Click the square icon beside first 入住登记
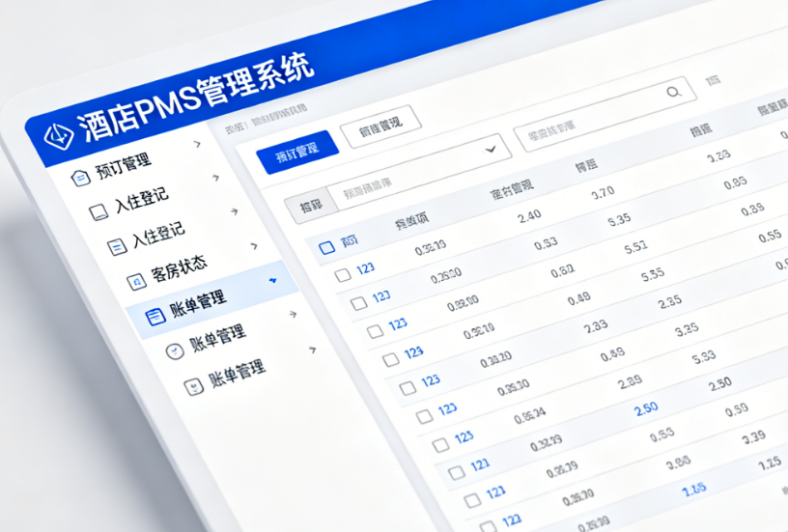The width and height of the screenshot is (788, 532). pos(98,212)
